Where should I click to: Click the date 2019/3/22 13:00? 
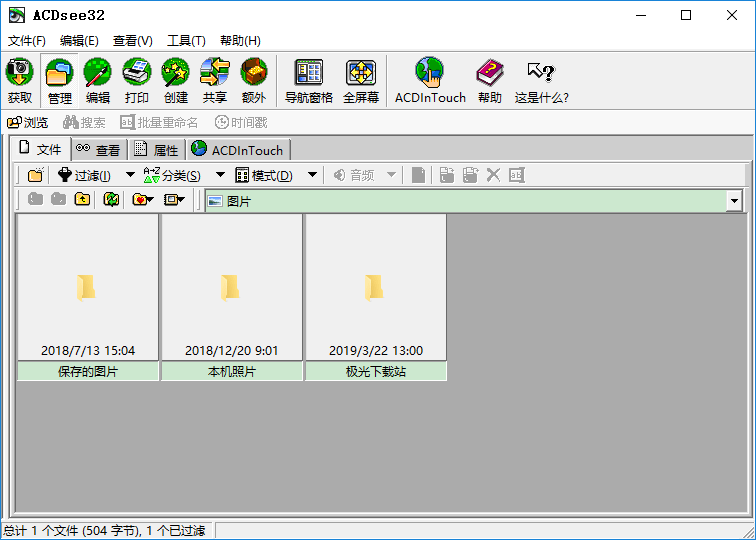376,351
